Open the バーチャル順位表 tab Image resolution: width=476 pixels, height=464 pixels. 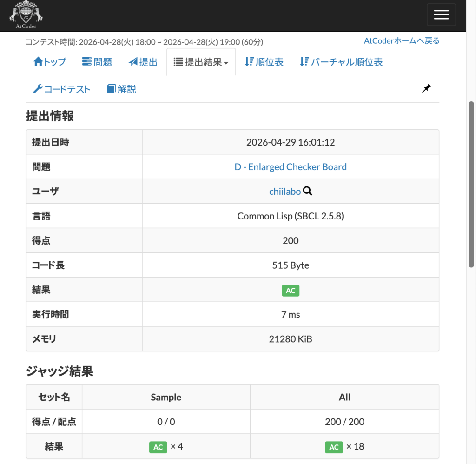[x=341, y=62]
